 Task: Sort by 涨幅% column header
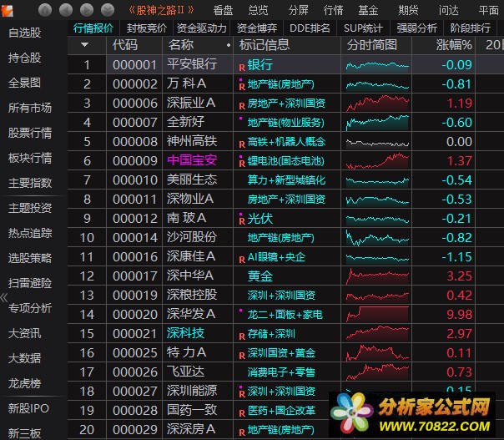[454, 45]
